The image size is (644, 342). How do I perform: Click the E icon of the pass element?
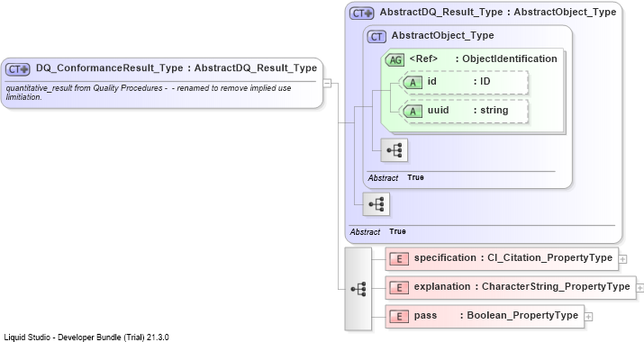pyautogui.click(x=399, y=317)
